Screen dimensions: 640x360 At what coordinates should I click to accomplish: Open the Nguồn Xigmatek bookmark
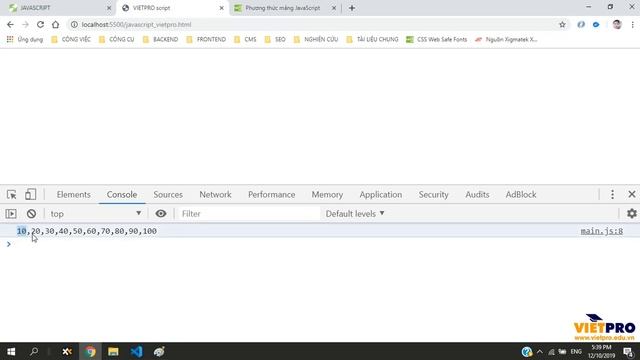tap(506, 39)
